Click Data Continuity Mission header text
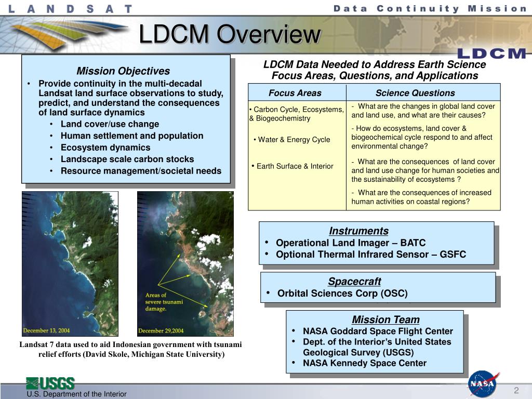The width and height of the screenshot is (532, 399). pos(430,8)
